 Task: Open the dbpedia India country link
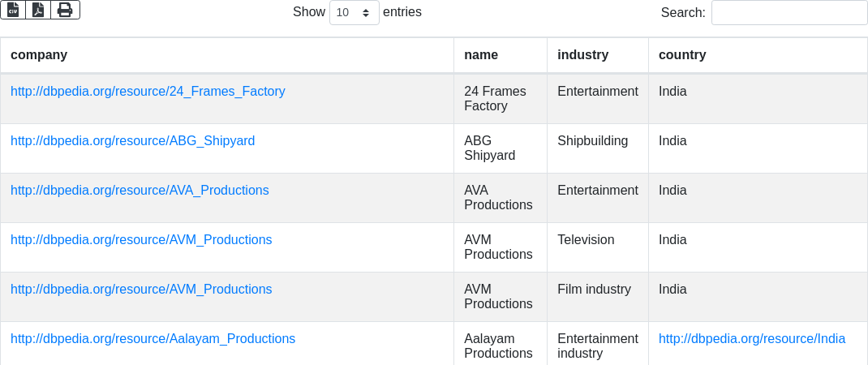[x=751, y=339]
